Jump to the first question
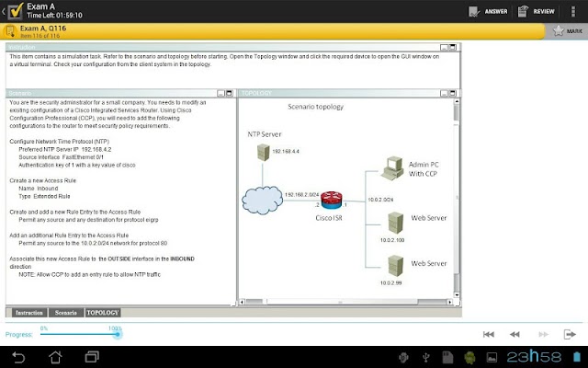 pyautogui.click(x=488, y=334)
